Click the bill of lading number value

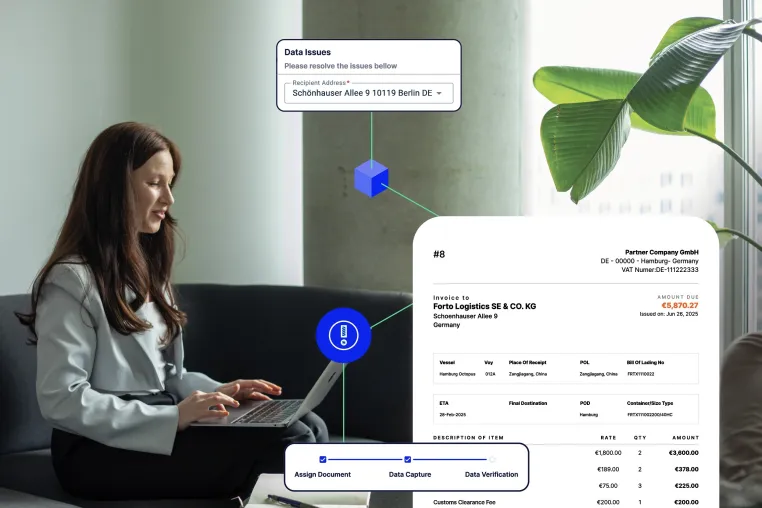tap(641, 374)
